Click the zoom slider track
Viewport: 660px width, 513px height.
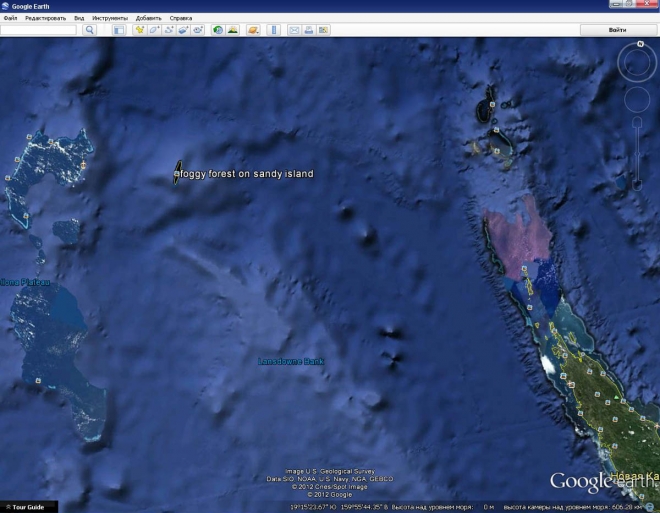pos(637,154)
